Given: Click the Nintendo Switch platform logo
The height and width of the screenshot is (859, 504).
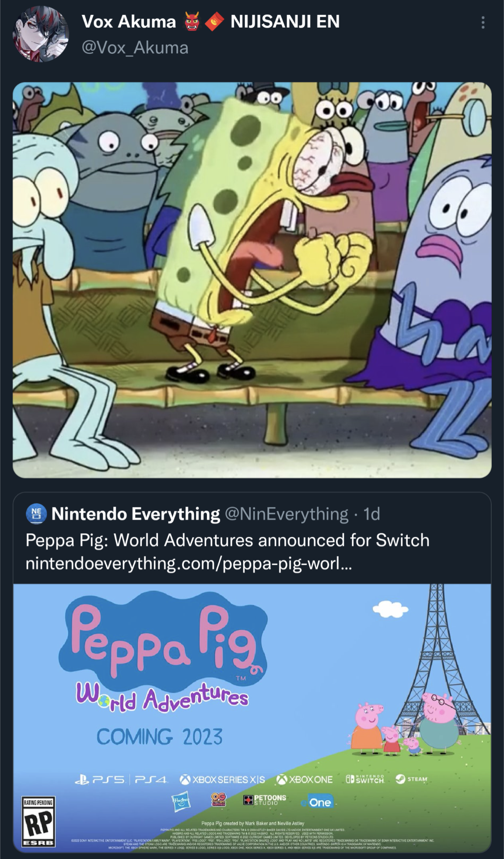Looking at the screenshot, I should click(x=365, y=779).
